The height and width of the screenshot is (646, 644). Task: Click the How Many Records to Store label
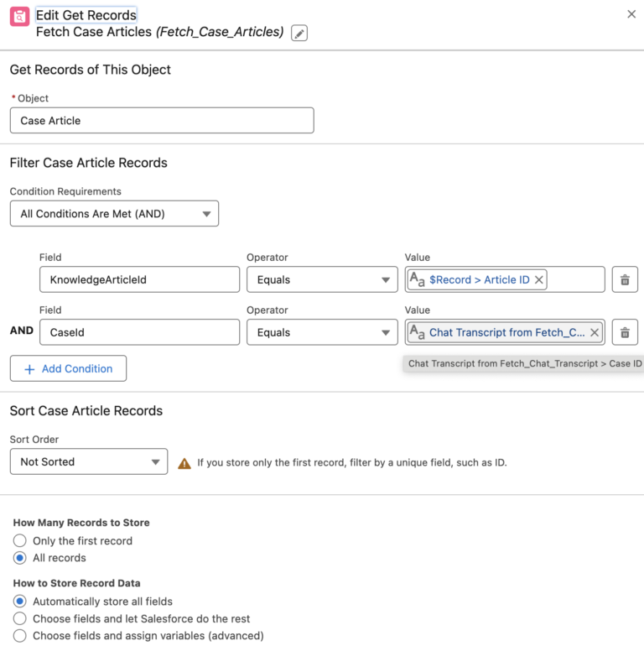click(x=81, y=523)
